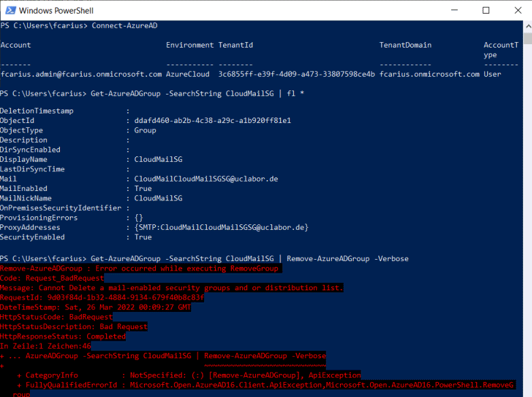Click the LastDirSyncTime property name

point(32,169)
